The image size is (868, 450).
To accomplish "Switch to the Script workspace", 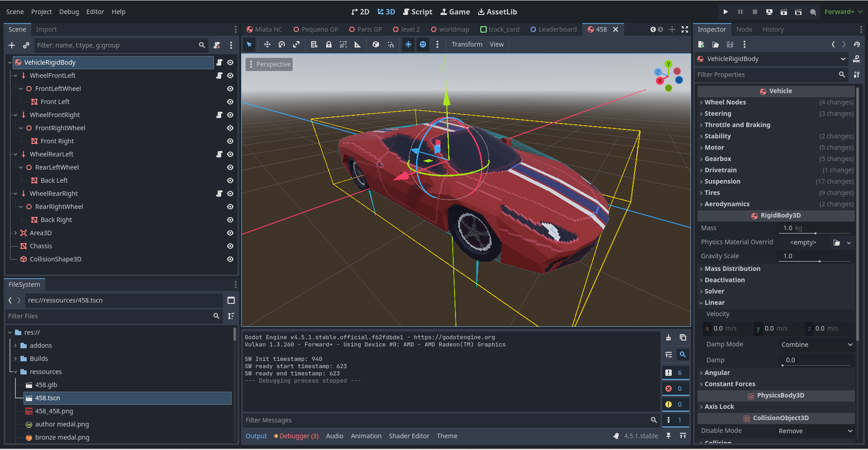I will 417,12.
